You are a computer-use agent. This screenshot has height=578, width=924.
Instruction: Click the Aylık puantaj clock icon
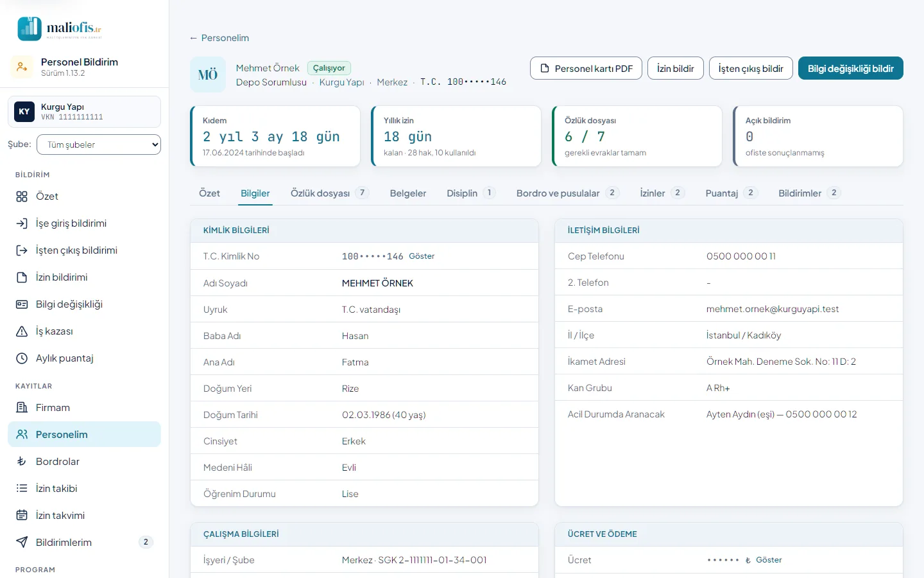[22, 358]
